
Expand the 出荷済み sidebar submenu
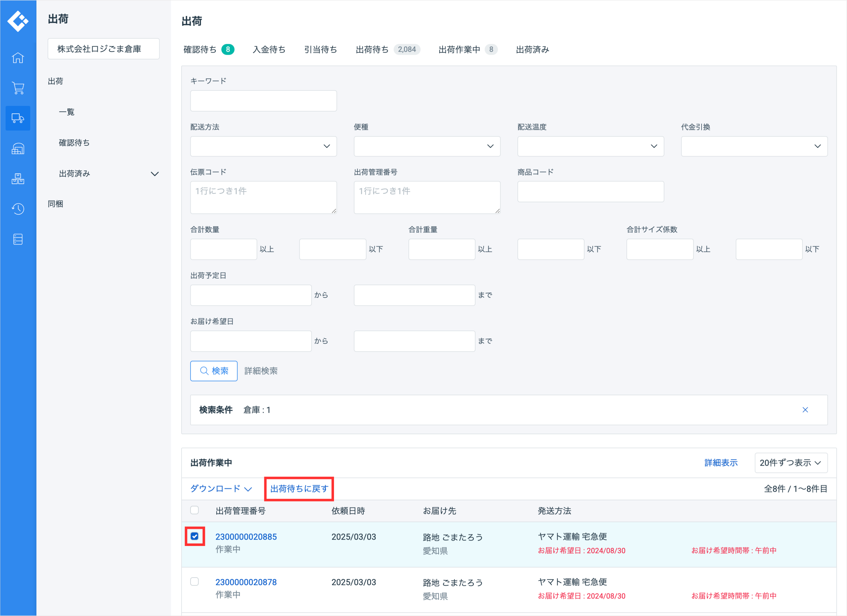[x=154, y=174]
